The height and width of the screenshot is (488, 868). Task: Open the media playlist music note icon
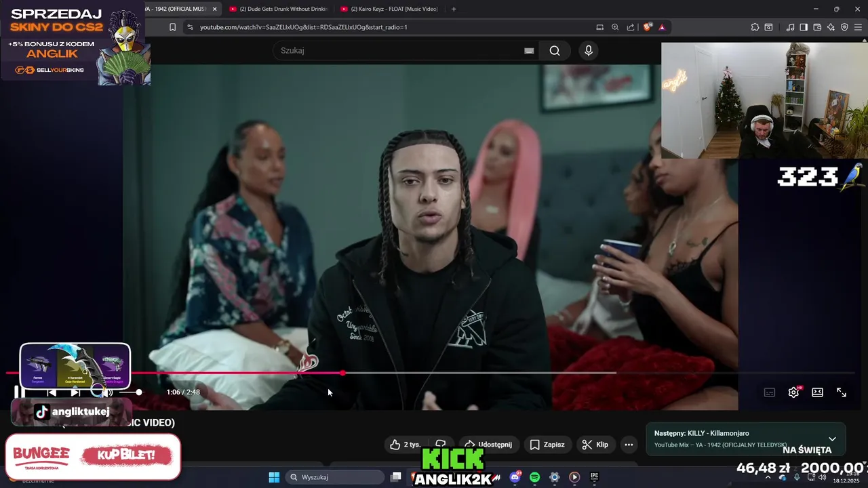(790, 27)
